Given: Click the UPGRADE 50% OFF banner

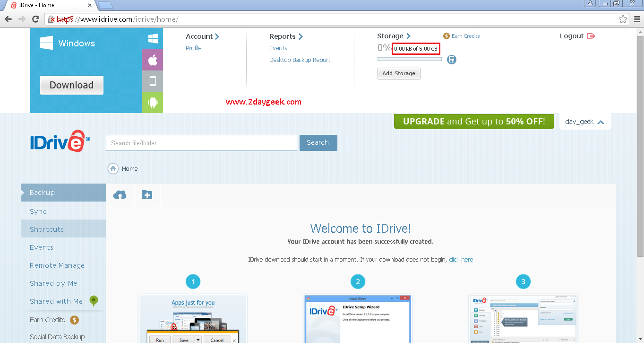Looking at the screenshot, I should point(474,121).
